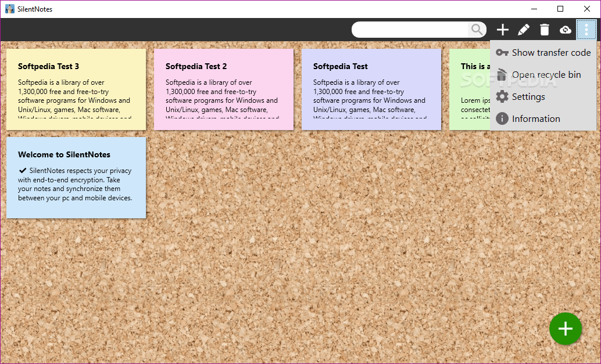Image resolution: width=601 pixels, height=364 pixels.
Task: Click the cloud synchronize icon
Action: point(566,30)
